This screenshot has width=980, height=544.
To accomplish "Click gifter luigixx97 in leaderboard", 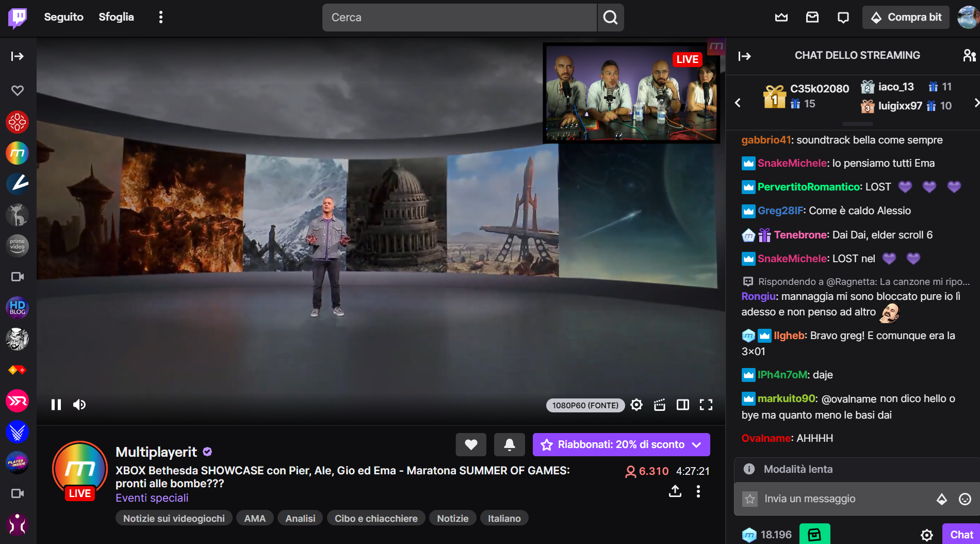I will (x=900, y=106).
